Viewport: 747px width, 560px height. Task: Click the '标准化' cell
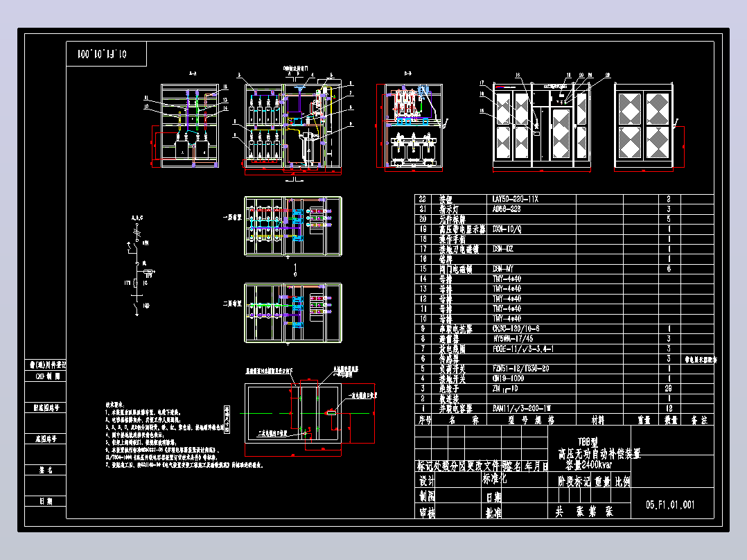tap(495, 478)
